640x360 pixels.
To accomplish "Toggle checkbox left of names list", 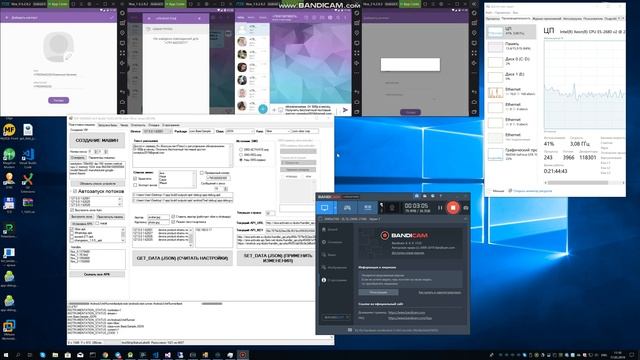I will [135, 178].
